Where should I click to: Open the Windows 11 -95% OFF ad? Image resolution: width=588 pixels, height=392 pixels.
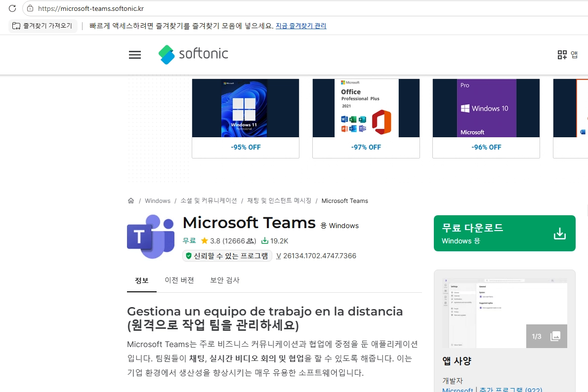pyautogui.click(x=246, y=118)
